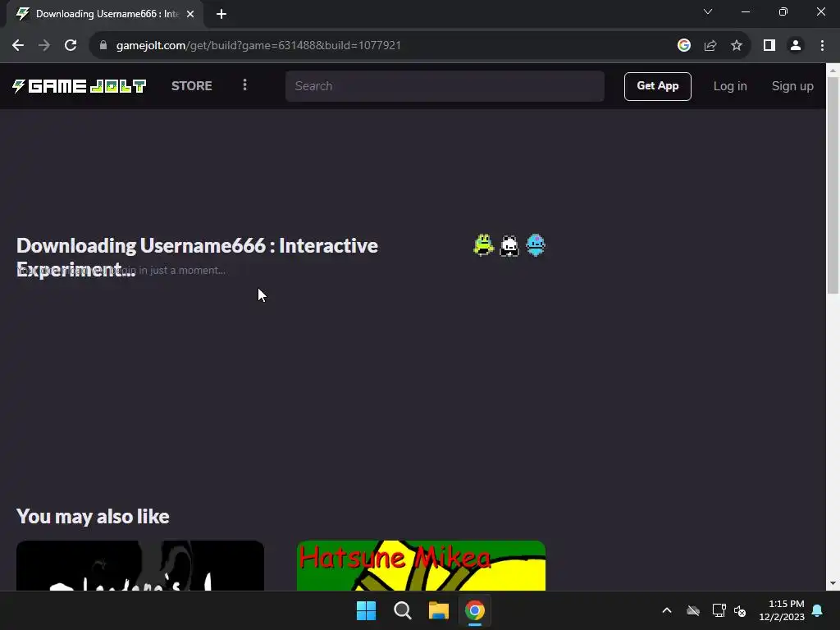Image resolution: width=840 pixels, height=630 pixels.
Task: Focus the Game Jolt Search field
Action: [x=445, y=86]
